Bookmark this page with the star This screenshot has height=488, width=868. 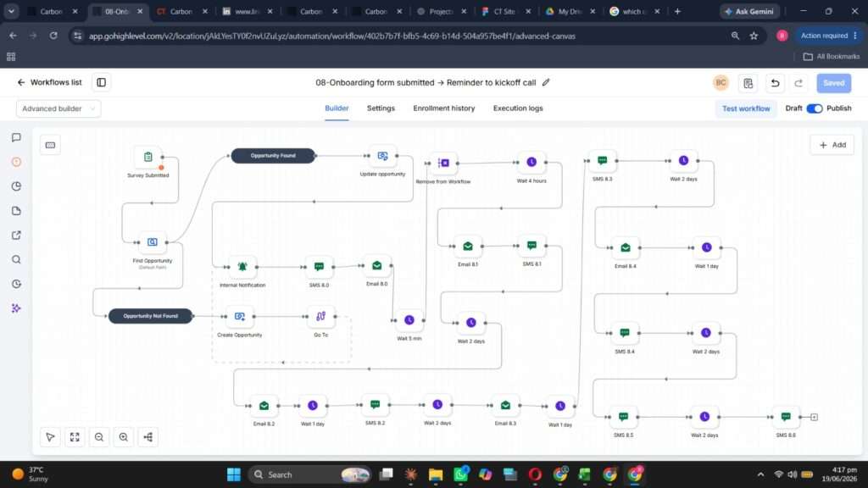click(x=754, y=36)
